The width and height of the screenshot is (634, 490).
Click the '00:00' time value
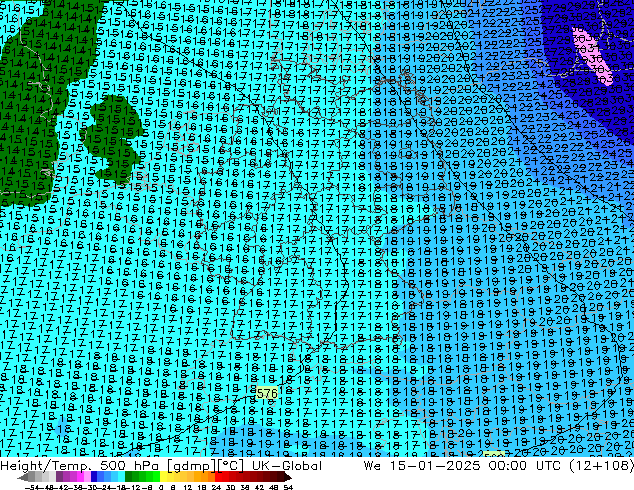click(x=507, y=466)
